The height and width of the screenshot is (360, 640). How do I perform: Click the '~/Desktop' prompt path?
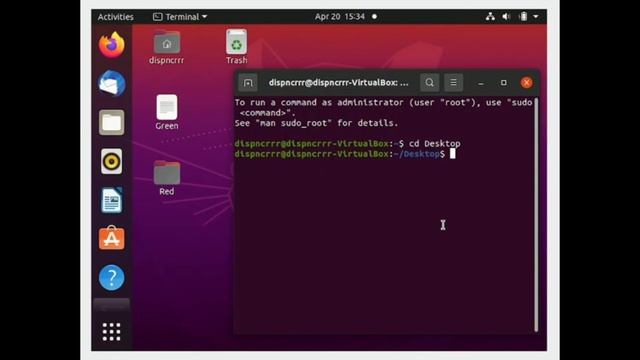[417, 154]
